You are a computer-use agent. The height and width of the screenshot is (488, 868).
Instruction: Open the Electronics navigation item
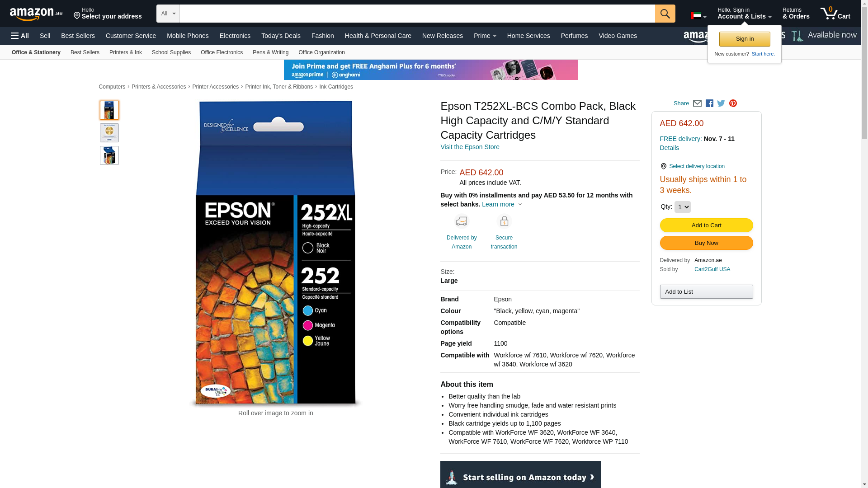(235, 36)
